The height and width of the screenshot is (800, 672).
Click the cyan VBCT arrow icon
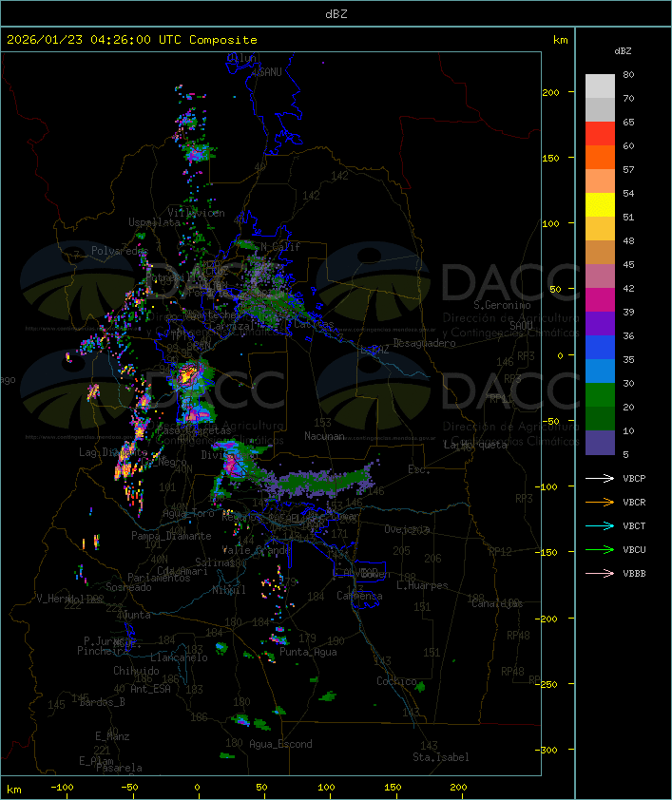tap(601, 525)
